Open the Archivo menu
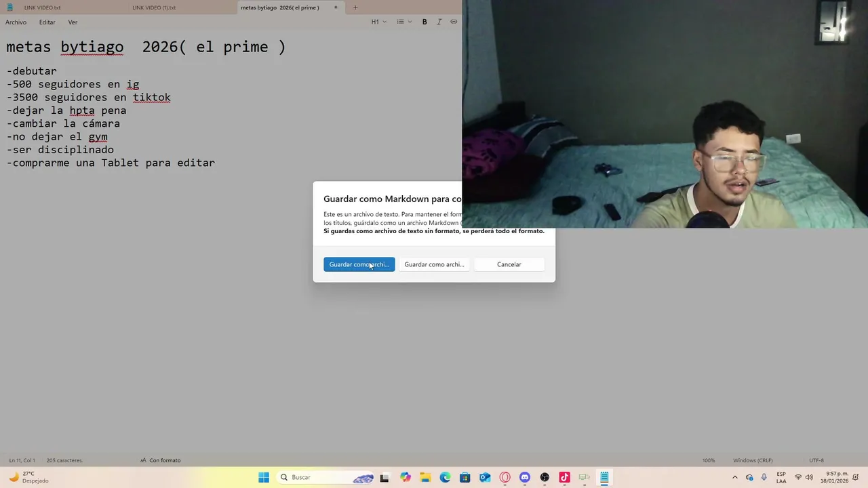Image resolution: width=868 pixels, height=488 pixels. coord(16,22)
